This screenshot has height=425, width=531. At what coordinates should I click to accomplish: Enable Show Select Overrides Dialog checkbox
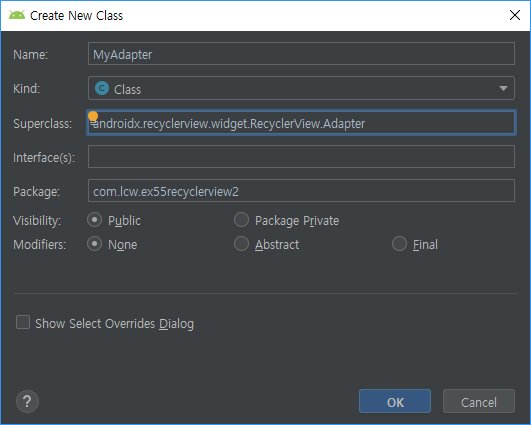pos(23,322)
